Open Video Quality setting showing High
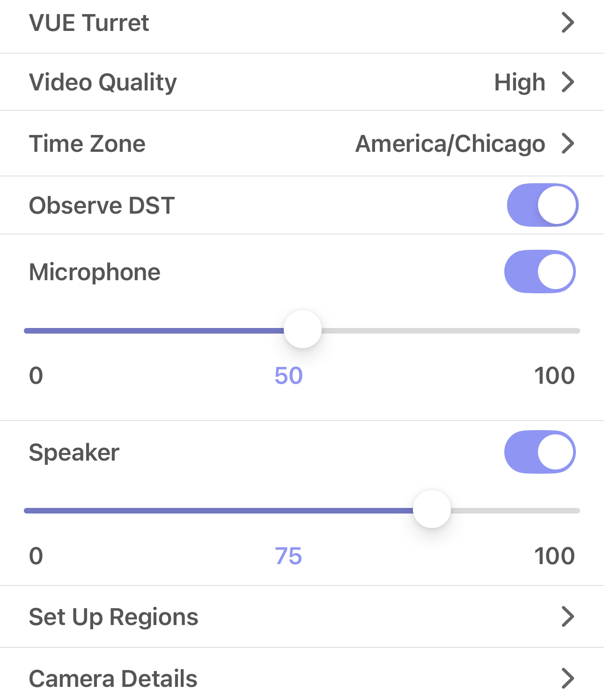 tap(519, 82)
